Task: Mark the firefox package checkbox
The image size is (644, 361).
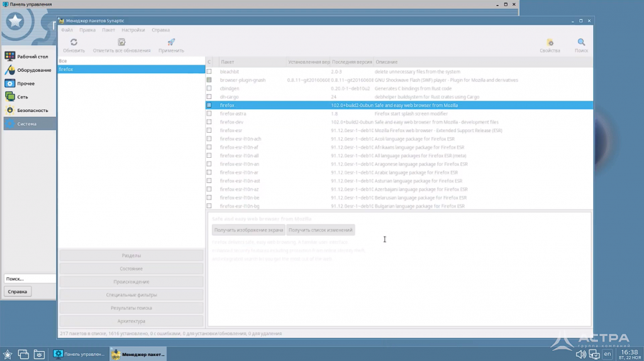Action: coord(209,105)
